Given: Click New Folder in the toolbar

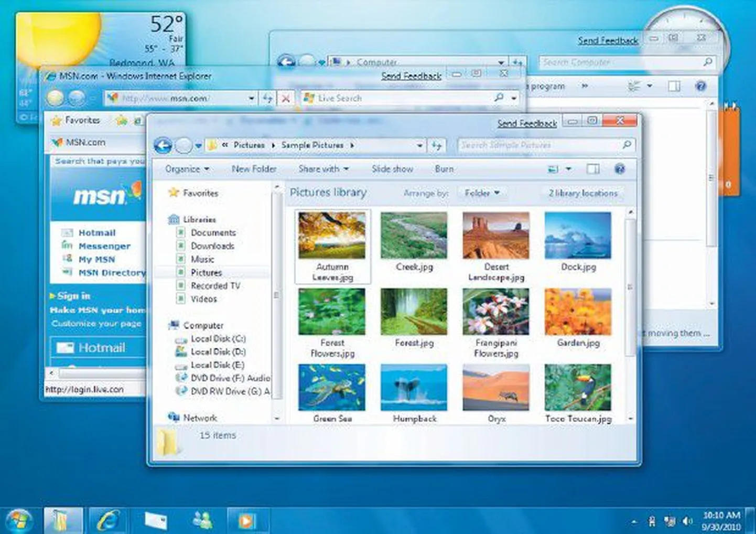Looking at the screenshot, I should 254,169.
